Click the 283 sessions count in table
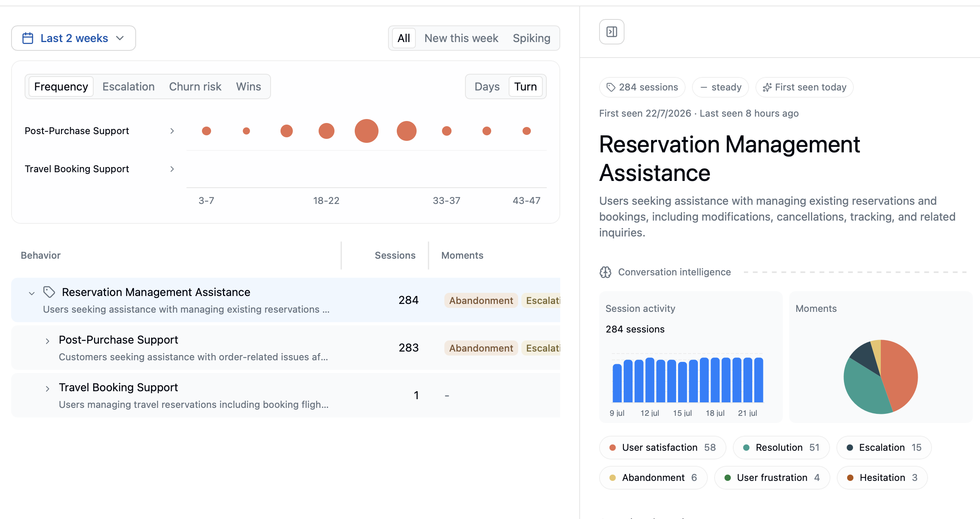 pyautogui.click(x=408, y=348)
